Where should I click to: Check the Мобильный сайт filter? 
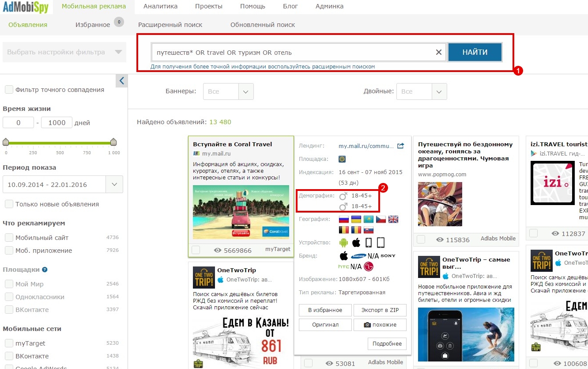click(x=9, y=238)
